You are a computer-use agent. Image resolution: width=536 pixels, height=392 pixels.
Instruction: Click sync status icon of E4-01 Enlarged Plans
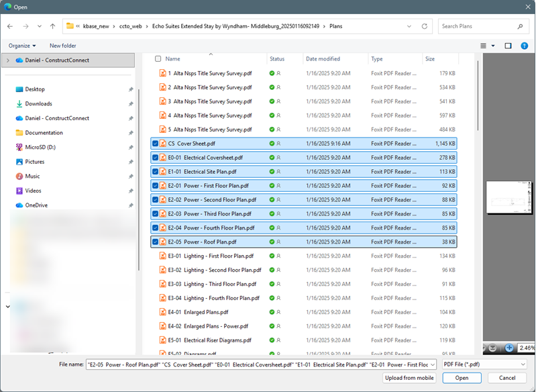[x=272, y=312]
